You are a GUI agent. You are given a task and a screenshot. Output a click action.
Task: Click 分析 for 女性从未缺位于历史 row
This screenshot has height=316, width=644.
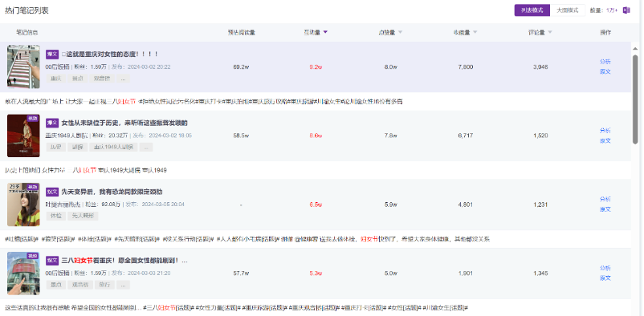(x=605, y=131)
